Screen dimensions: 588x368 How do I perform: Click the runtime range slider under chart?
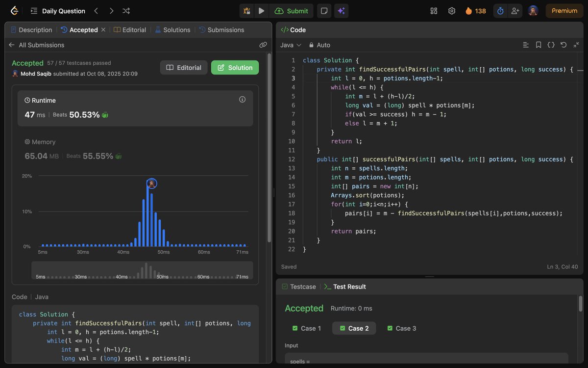pyautogui.click(x=142, y=270)
